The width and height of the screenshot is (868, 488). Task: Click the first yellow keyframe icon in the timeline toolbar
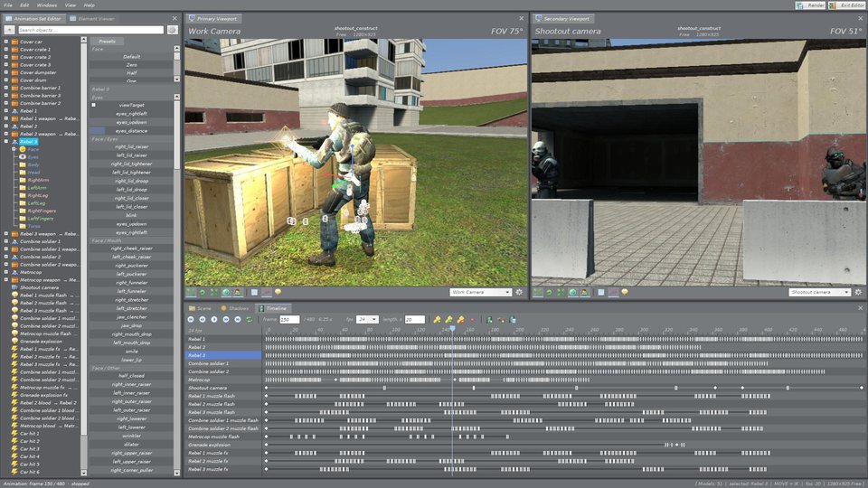pos(437,319)
